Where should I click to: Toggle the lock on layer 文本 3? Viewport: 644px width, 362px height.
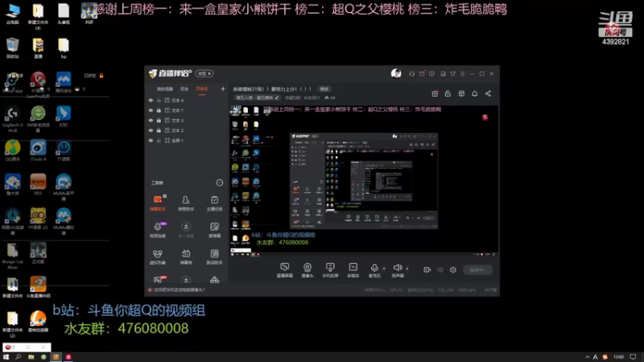[x=159, y=120]
